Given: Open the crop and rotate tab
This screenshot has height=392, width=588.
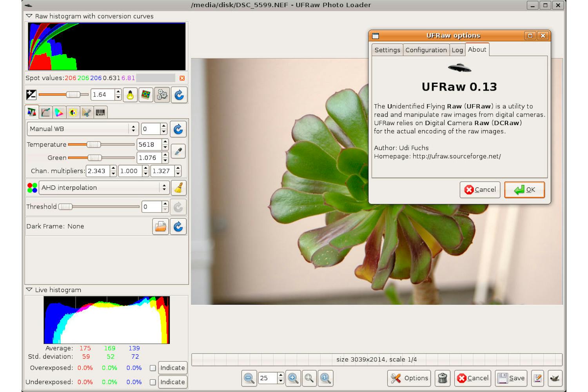Looking at the screenshot, I should pyautogui.click(x=86, y=113).
